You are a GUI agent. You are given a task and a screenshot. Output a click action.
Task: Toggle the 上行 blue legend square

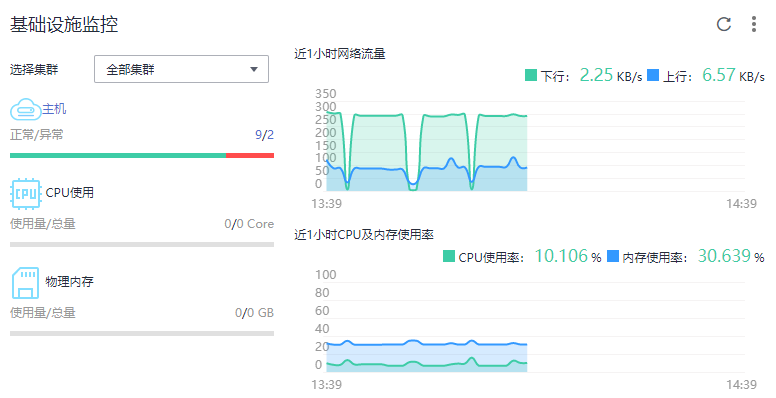[653, 75]
